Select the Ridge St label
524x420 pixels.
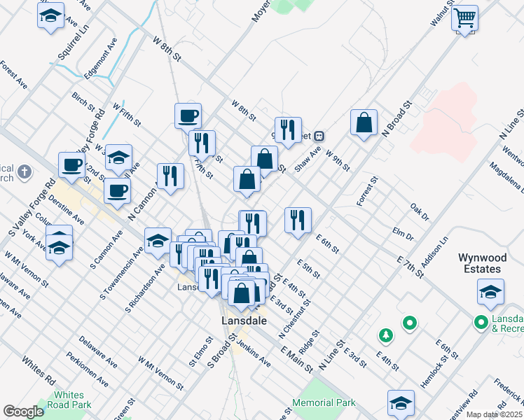[309, 342]
